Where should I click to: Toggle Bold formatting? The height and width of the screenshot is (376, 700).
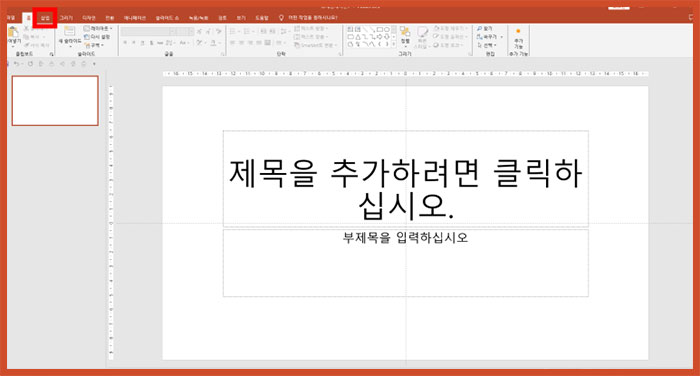tap(125, 43)
